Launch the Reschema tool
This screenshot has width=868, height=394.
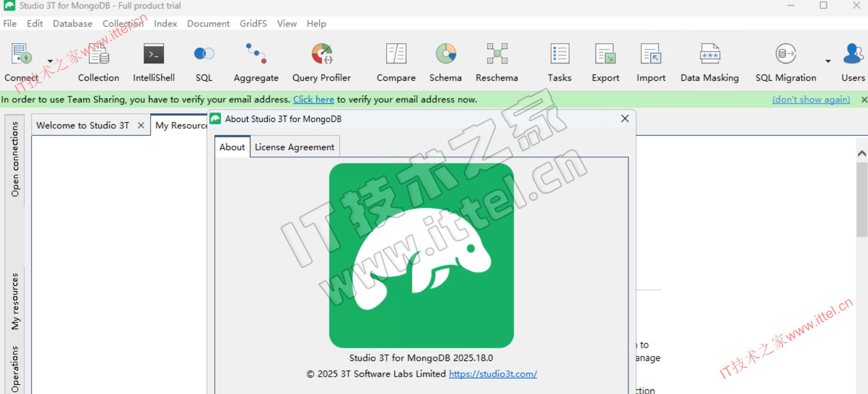[496, 55]
